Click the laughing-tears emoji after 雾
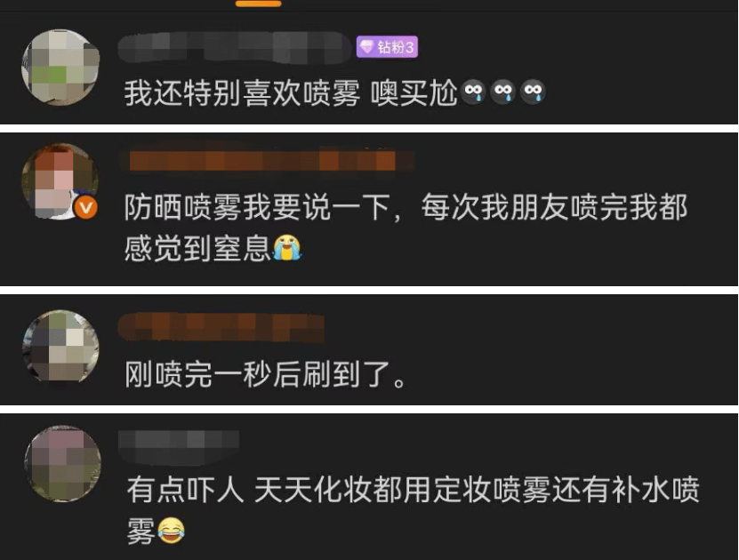Image resolution: width=739 pixels, height=560 pixels. click(171, 531)
